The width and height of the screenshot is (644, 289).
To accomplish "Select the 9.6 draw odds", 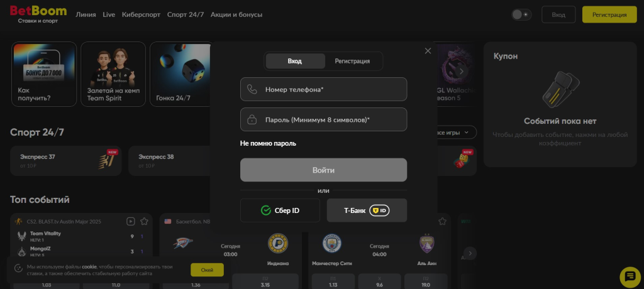I will tap(379, 281).
